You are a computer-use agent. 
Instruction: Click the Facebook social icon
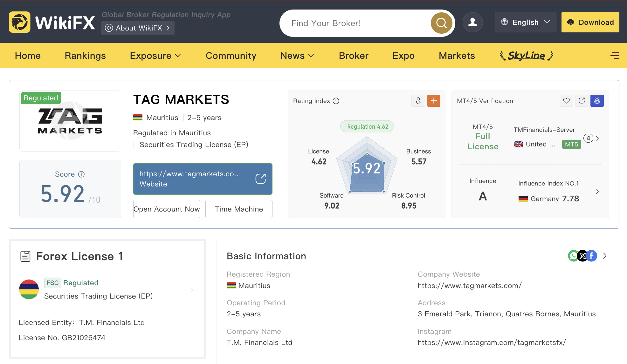[591, 256]
